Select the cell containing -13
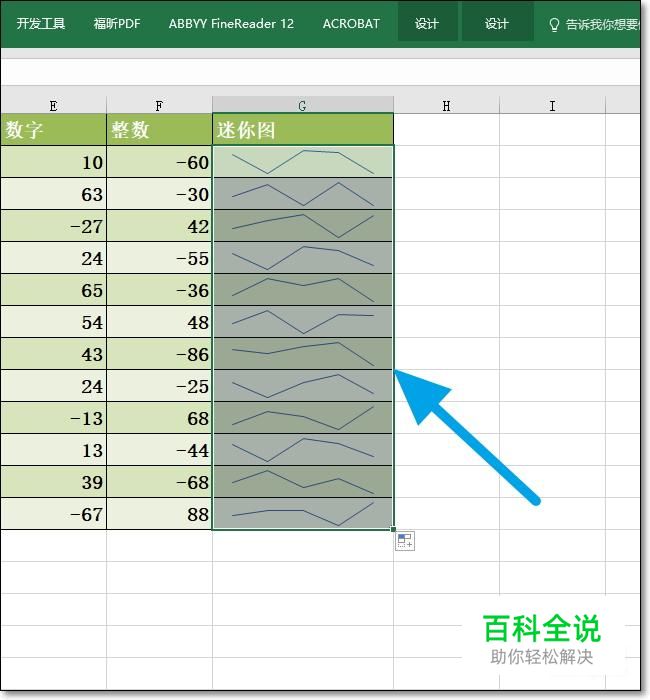 pyautogui.click(x=54, y=418)
